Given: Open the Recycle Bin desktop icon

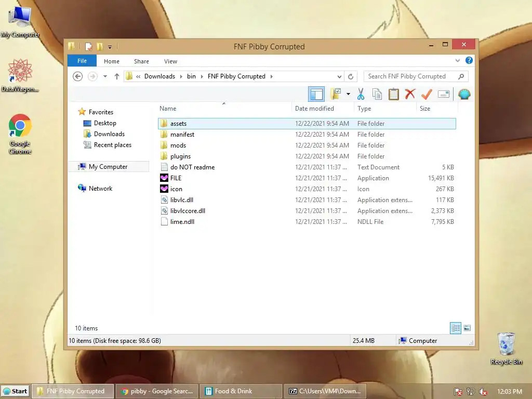Looking at the screenshot, I should tap(506, 349).
